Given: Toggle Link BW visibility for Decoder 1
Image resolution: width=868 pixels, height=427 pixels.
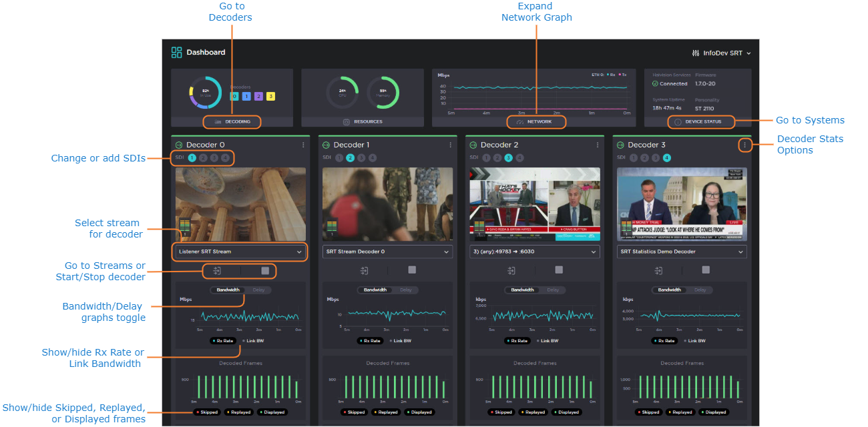Looking at the screenshot, I should point(400,341).
